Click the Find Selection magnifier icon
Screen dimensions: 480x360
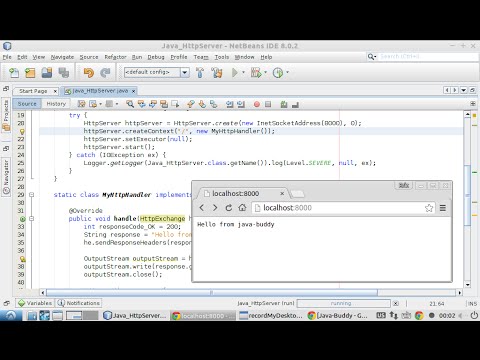130,104
